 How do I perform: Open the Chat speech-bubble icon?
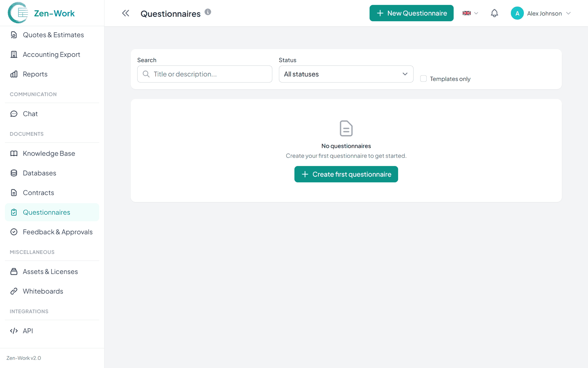(x=14, y=114)
